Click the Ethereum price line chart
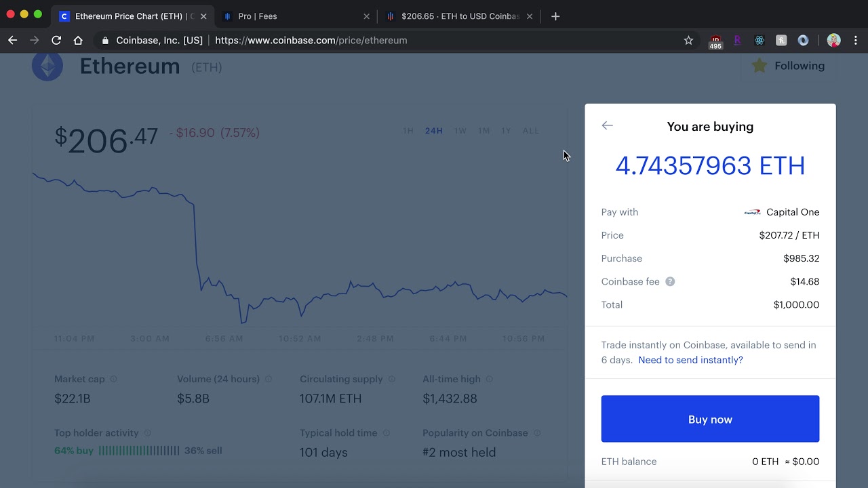 click(300, 247)
